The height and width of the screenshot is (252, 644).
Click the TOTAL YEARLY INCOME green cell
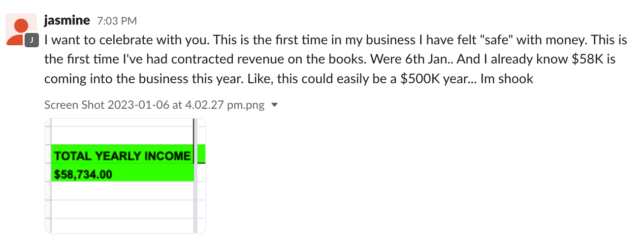(x=122, y=155)
